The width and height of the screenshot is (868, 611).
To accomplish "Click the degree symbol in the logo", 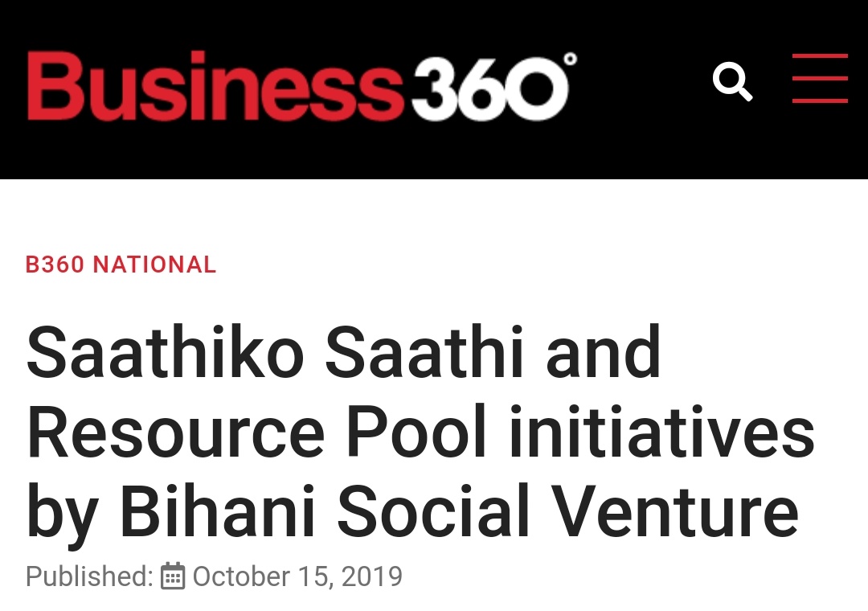I will 570,59.
